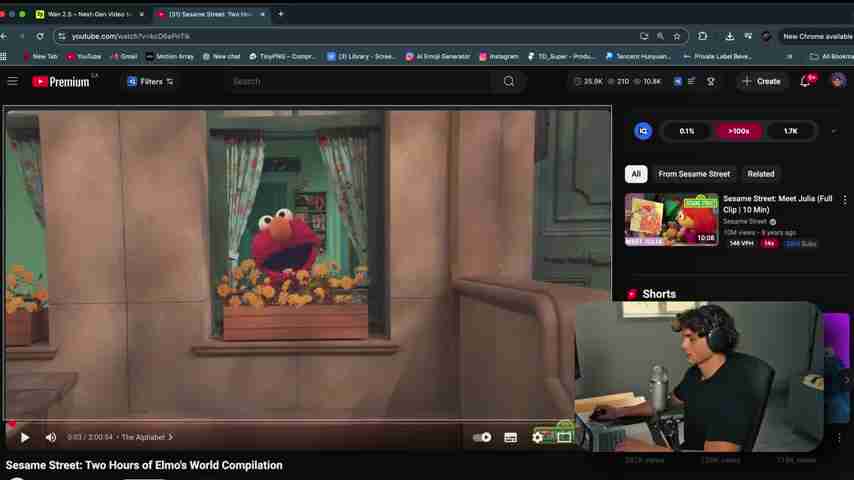Click the vidIQ extension icon in YouTube header
Screen dimensions: 854x480
[678, 81]
